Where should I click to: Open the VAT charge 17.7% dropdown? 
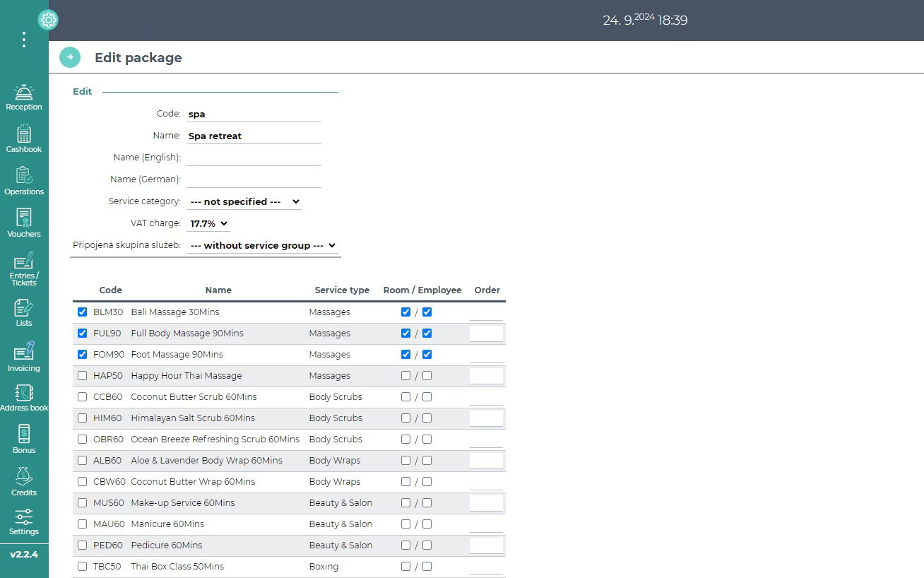pyautogui.click(x=208, y=223)
